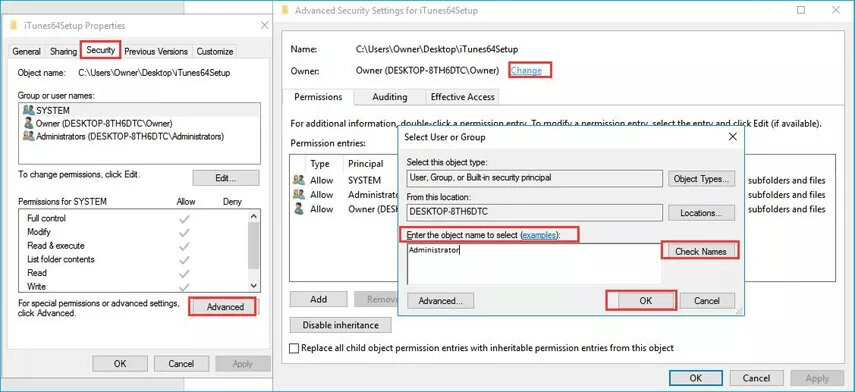The image size is (855, 392).
Task: Click Apply in Advanced Security Settings
Action: (817, 378)
